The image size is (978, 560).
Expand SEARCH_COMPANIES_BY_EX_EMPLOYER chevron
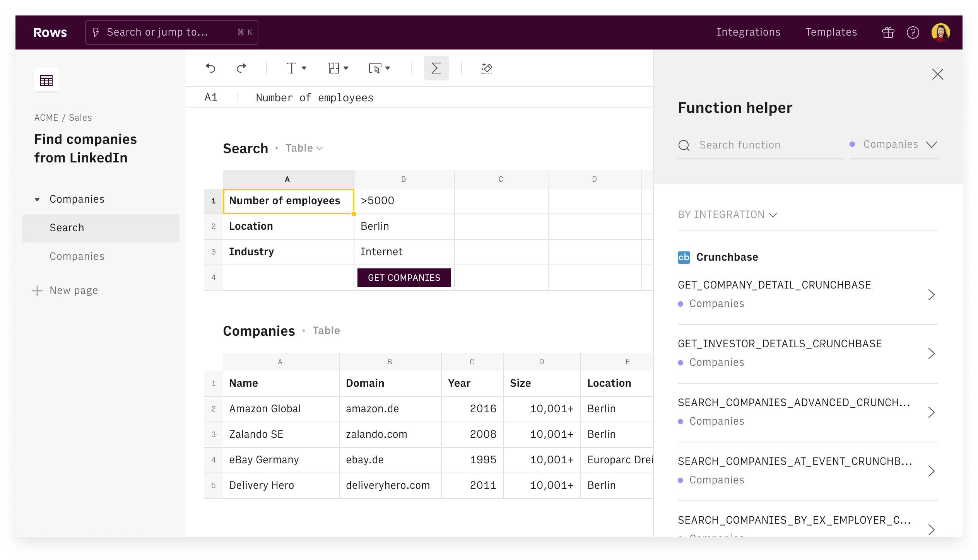coord(932,530)
